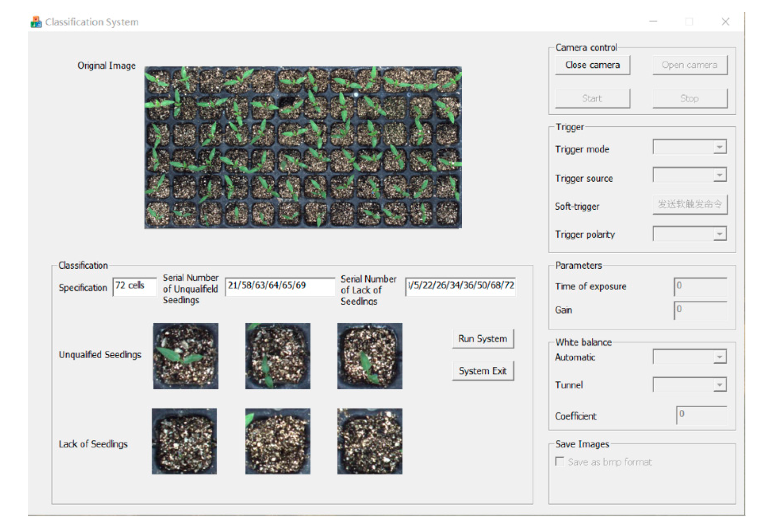Close the Classification System window

(726, 22)
